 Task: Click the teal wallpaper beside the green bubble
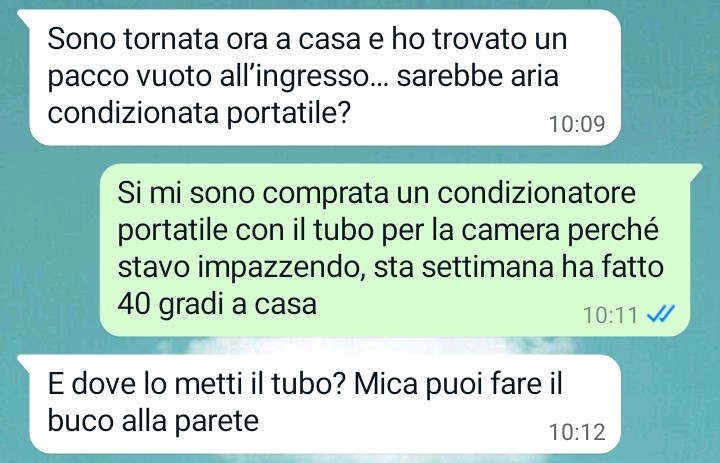click(x=50, y=250)
